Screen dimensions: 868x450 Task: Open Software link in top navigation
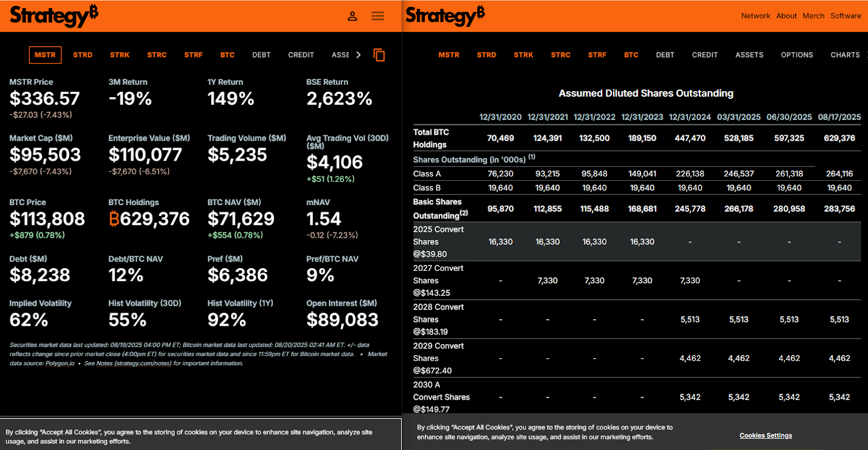point(846,16)
